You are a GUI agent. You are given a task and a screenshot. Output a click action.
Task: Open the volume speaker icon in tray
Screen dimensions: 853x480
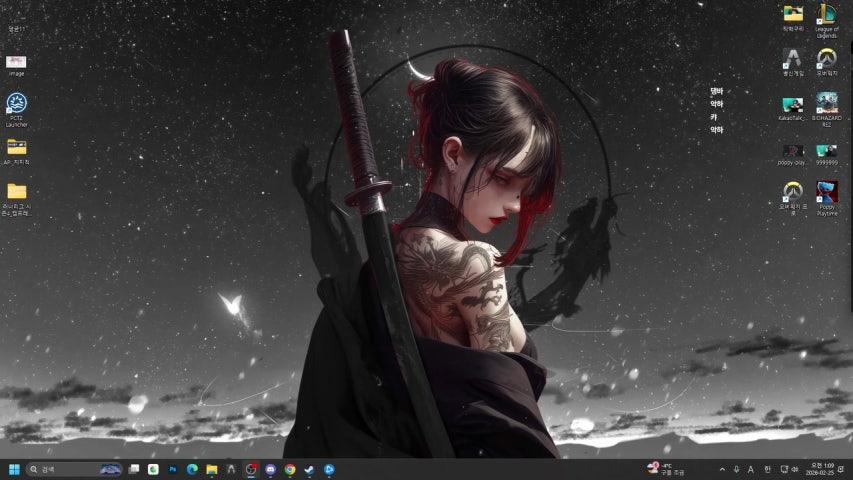click(x=795, y=469)
